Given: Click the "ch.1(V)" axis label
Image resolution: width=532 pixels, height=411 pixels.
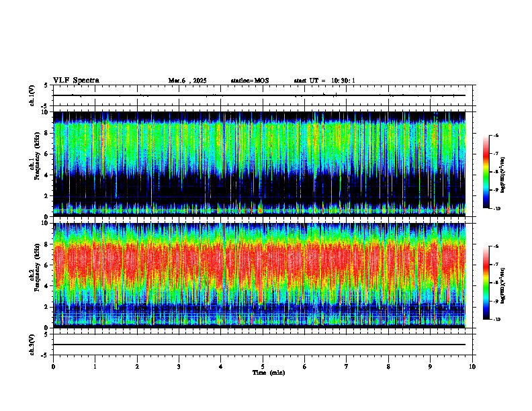Looking at the screenshot, I should click(x=32, y=95).
